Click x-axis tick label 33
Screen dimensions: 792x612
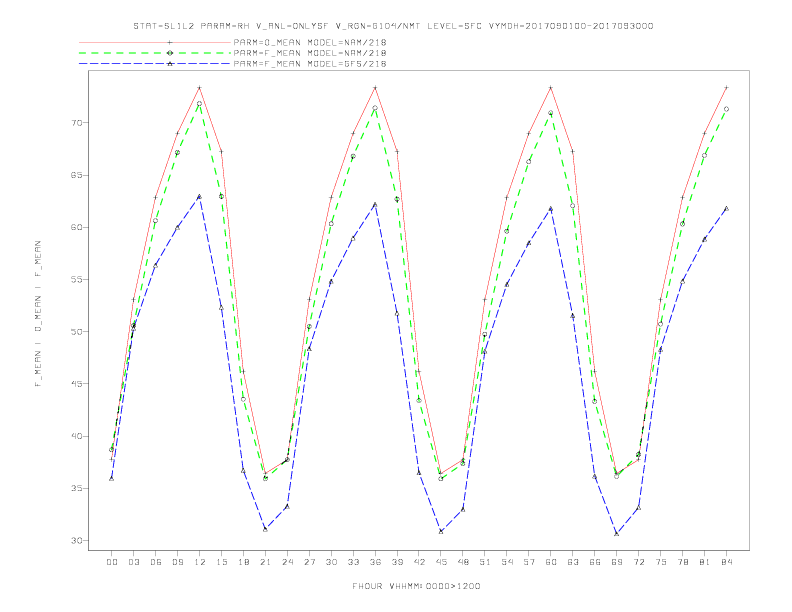(353, 562)
